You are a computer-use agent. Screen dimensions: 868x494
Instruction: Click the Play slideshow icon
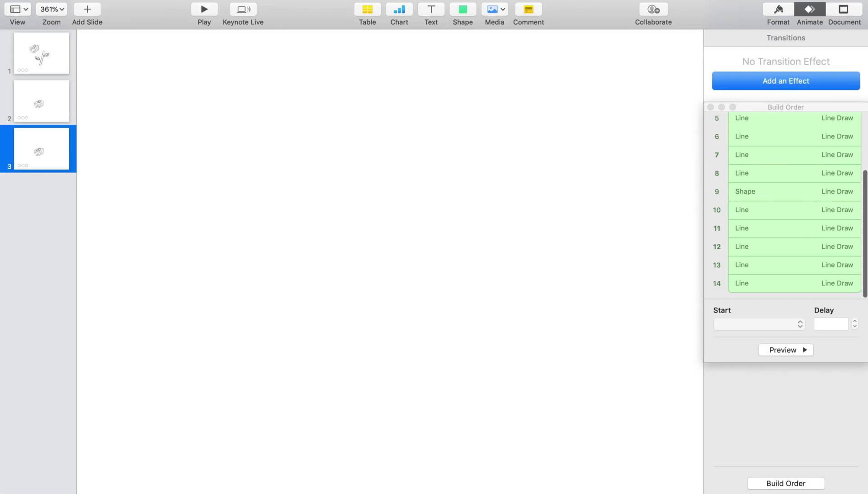point(204,9)
